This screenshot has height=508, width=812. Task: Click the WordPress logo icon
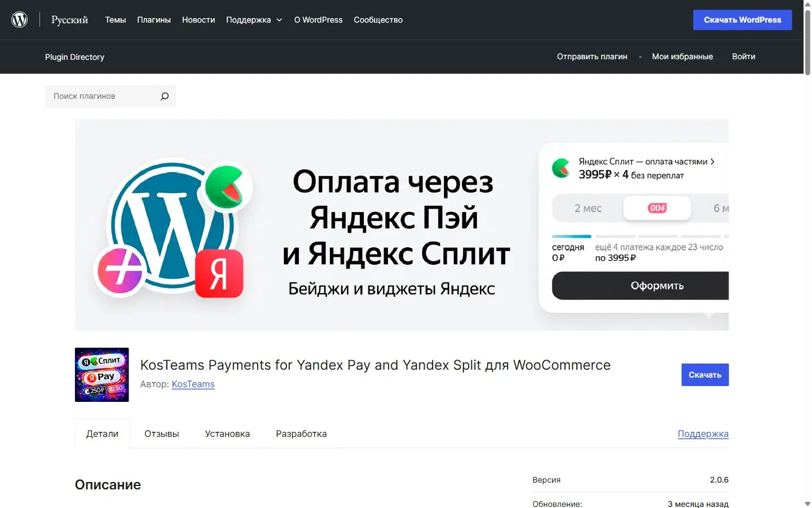pyautogui.click(x=20, y=20)
